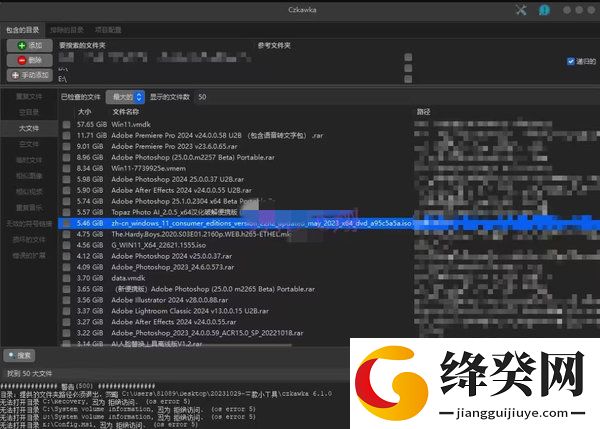Click the 删除 remove directory button

point(29,60)
